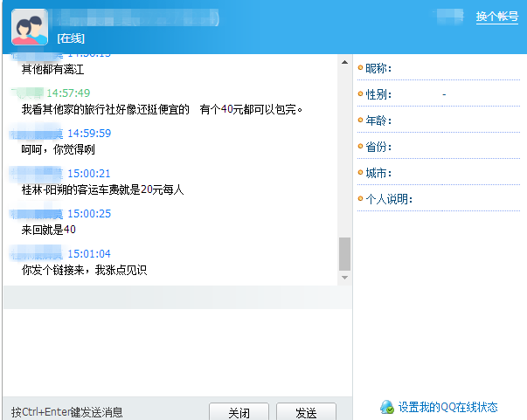Click the orange bullet next to 性别

tap(360, 94)
